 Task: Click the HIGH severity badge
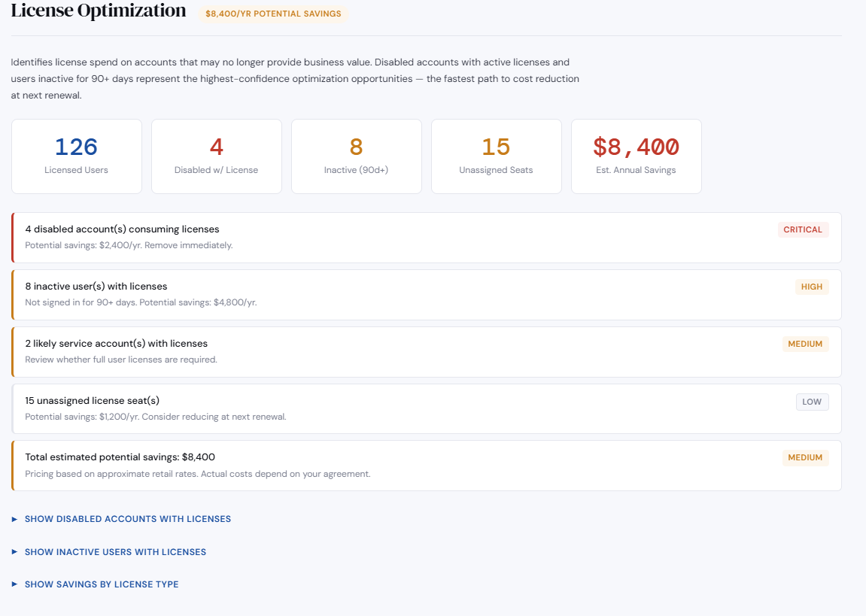coord(812,287)
